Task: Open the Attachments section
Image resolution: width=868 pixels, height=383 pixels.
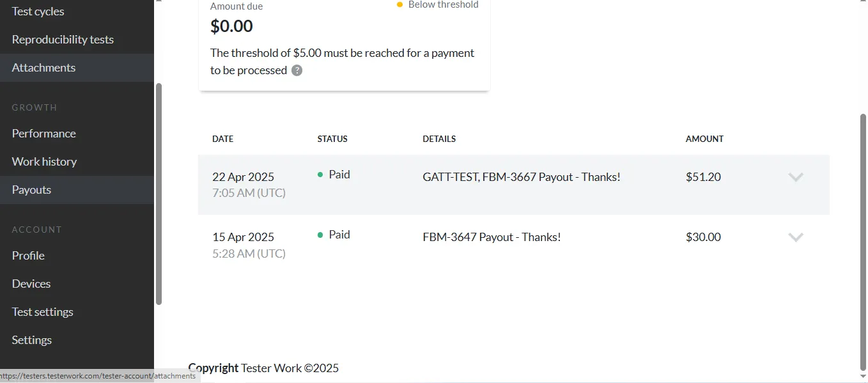Action: [43, 67]
